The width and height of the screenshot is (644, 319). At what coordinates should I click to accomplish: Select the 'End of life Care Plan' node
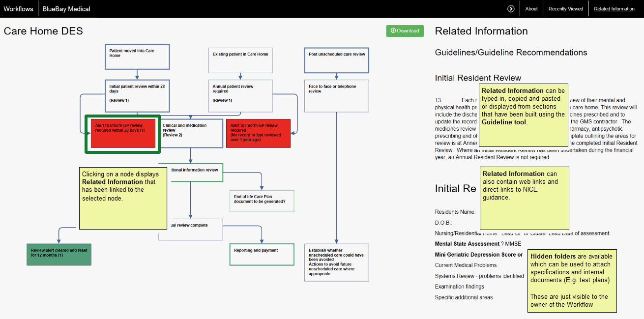pyautogui.click(x=262, y=201)
